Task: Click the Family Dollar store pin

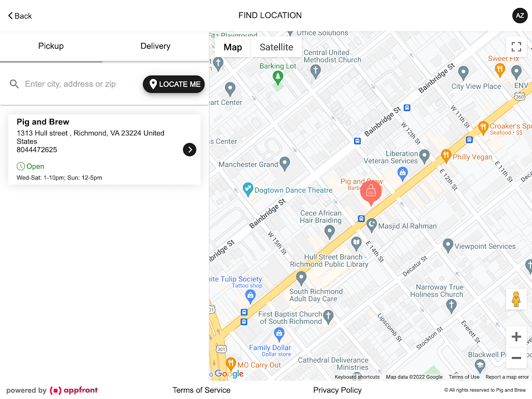Action: [x=279, y=335]
